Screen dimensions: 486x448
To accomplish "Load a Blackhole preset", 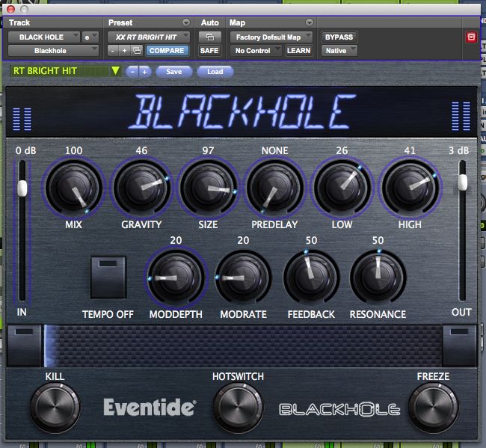I will [x=215, y=72].
